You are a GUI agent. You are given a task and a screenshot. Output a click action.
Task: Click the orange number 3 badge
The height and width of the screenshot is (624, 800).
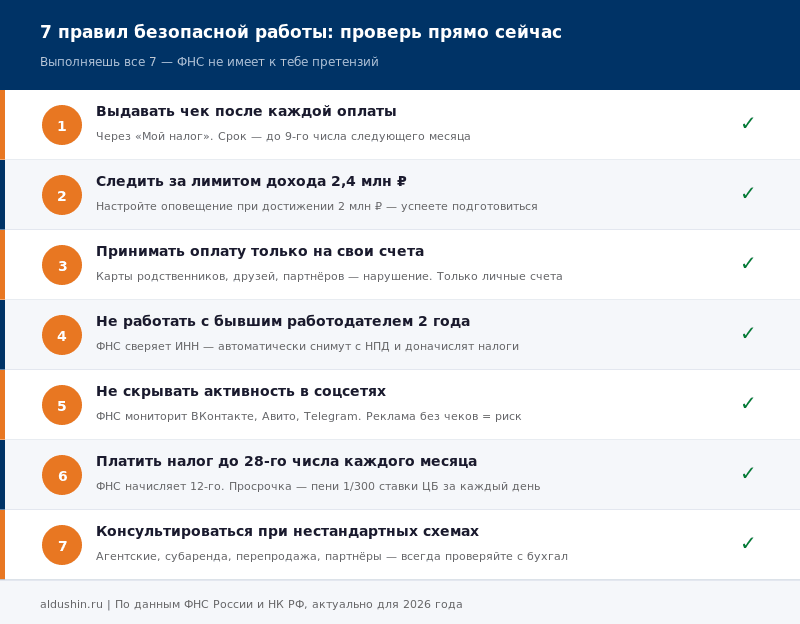(x=62, y=265)
